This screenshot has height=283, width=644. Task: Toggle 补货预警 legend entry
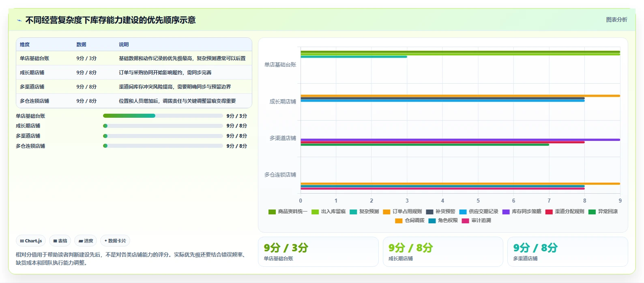(440, 212)
